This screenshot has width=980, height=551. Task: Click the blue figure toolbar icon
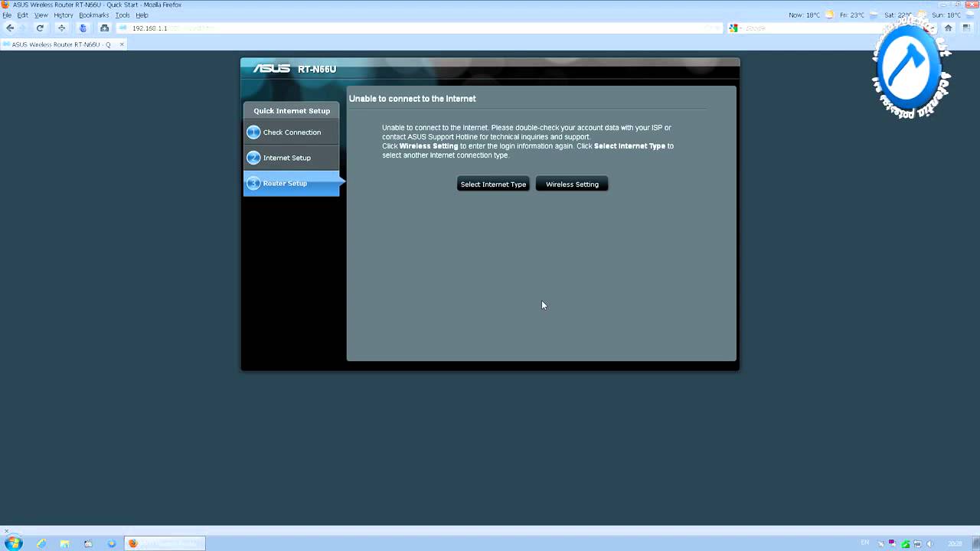83,28
